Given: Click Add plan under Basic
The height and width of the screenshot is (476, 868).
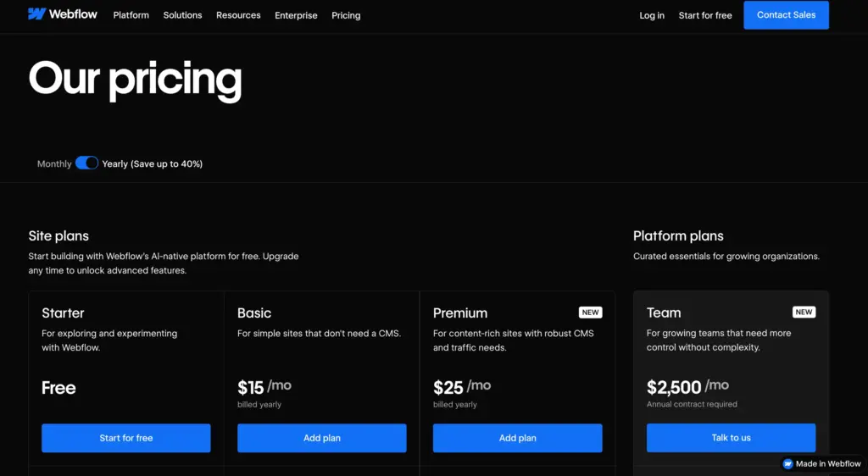Looking at the screenshot, I should pyautogui.click(x=321, y=438).
